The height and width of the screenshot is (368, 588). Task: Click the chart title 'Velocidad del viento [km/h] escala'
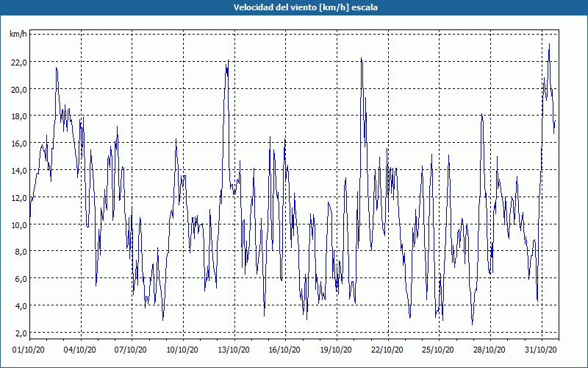[x=305, y=7]
